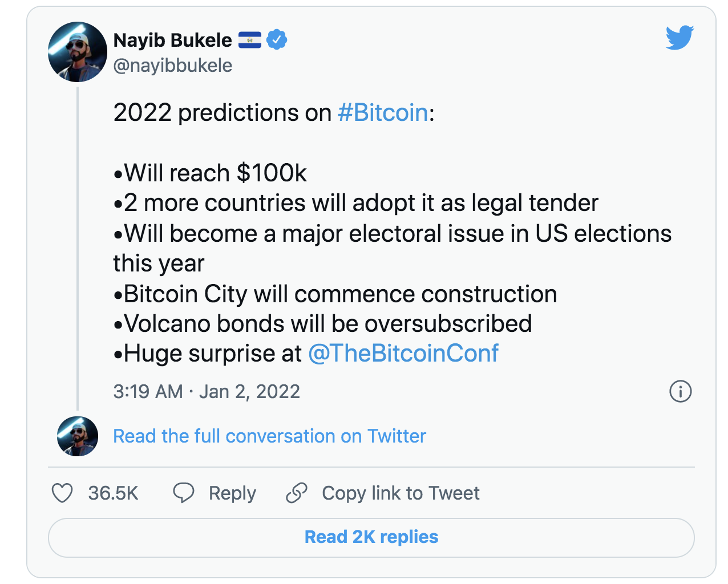
Task: Like the tweet with the heart icon
Action: (x=62, y=493)
